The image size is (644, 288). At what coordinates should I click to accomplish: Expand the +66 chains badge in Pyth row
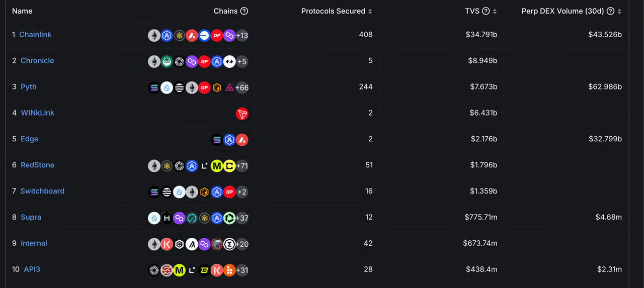point(242,87)
